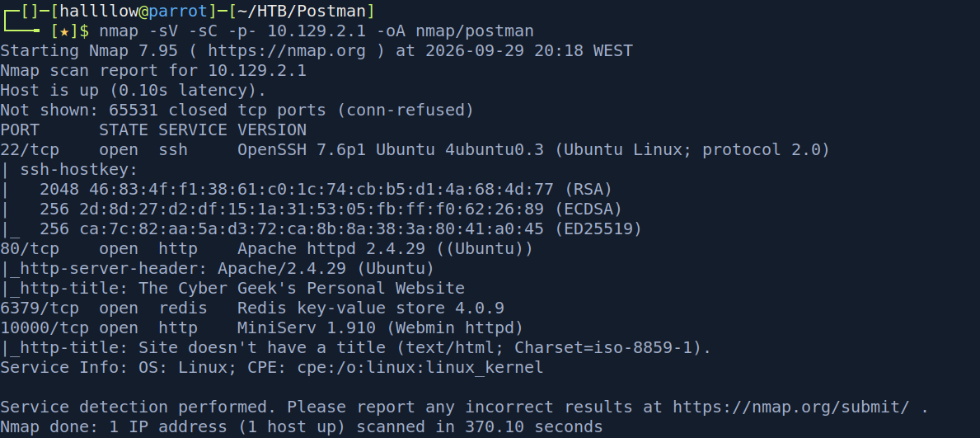Viewport: 980px width, 438px height.
Task: Click the PORT column header
Action: click(x=20, y=130)
